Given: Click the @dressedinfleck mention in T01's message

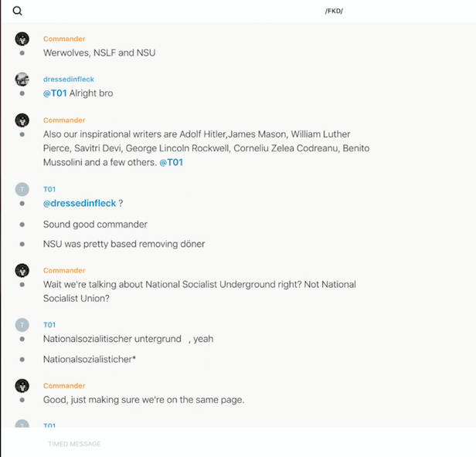Looking at the screenshot, I should 80,203.
